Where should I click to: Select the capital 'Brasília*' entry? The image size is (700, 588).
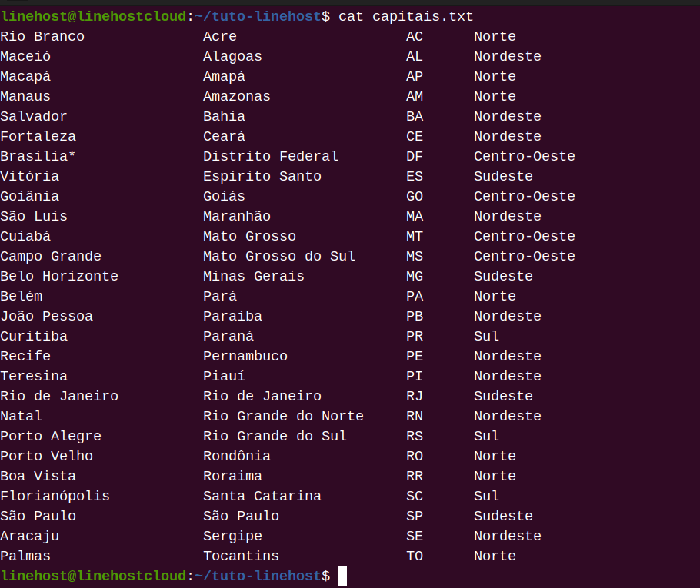(x=38, y=156)
